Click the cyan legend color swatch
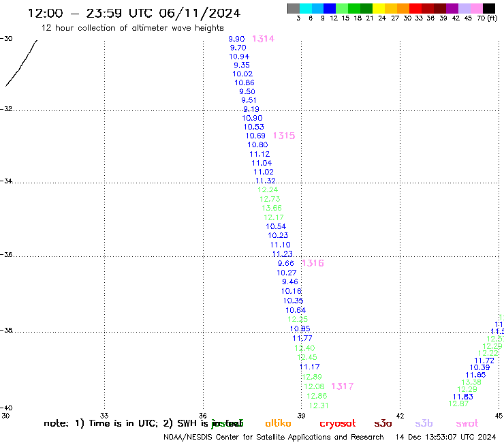This screenshot has height=443, width=504. pos(306,8)
